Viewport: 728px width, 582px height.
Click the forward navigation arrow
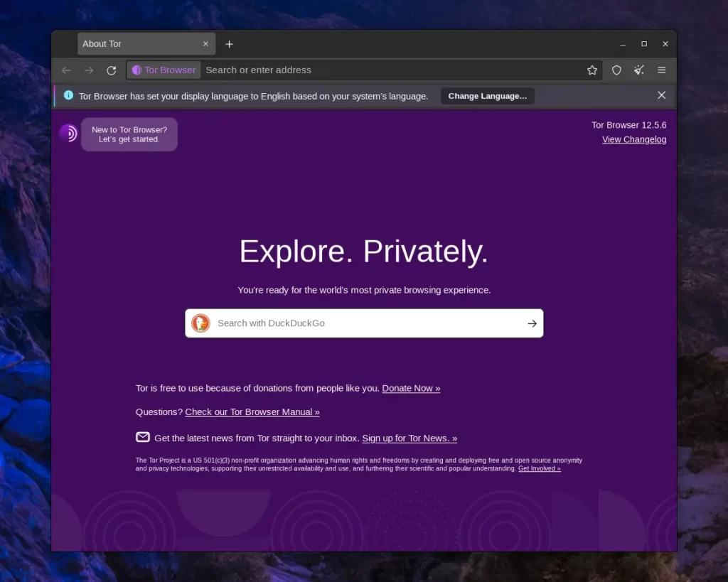coord(89,70)
